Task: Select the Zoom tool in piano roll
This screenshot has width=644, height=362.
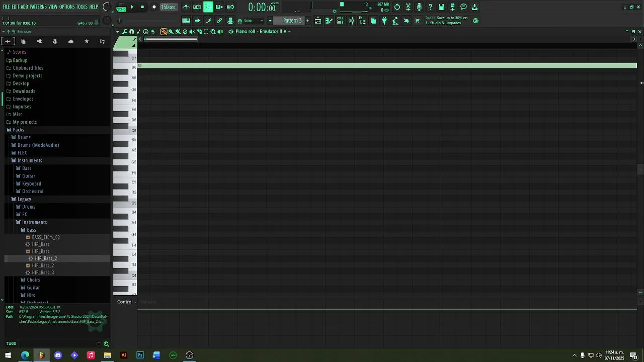Action: click(x=213, y=32)
